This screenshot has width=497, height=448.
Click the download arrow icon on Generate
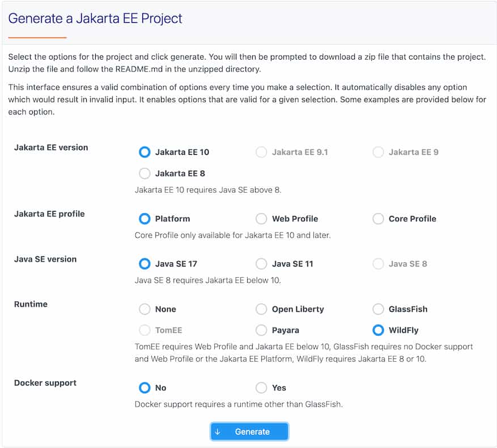[x=218, y=432]
